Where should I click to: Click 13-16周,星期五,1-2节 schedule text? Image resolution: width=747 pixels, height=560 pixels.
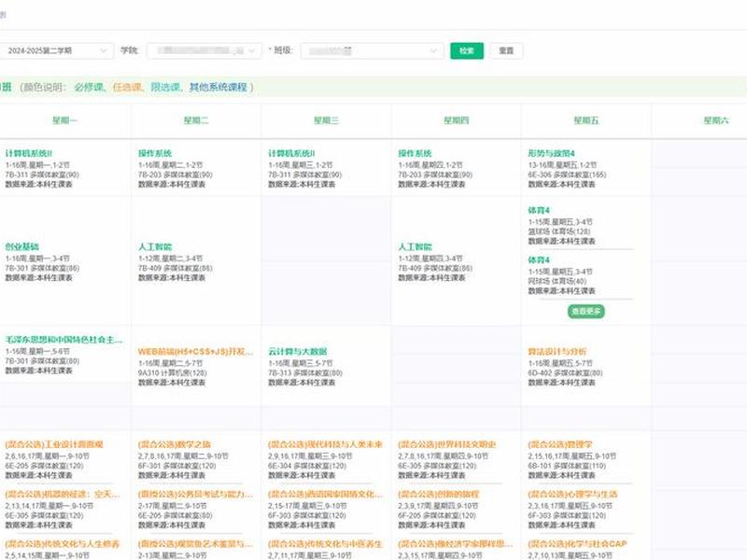click(x=562, y=165)
